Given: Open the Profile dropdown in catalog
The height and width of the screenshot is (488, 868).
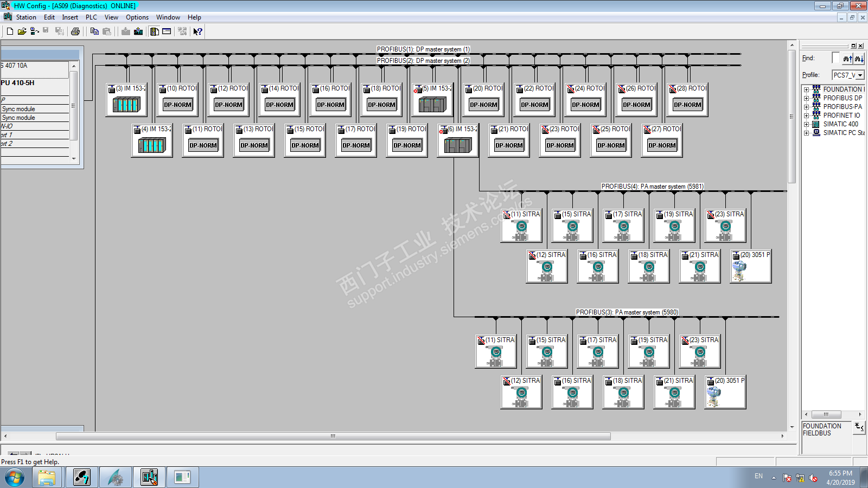Looking at the screenshot, I should click(860, 75).
